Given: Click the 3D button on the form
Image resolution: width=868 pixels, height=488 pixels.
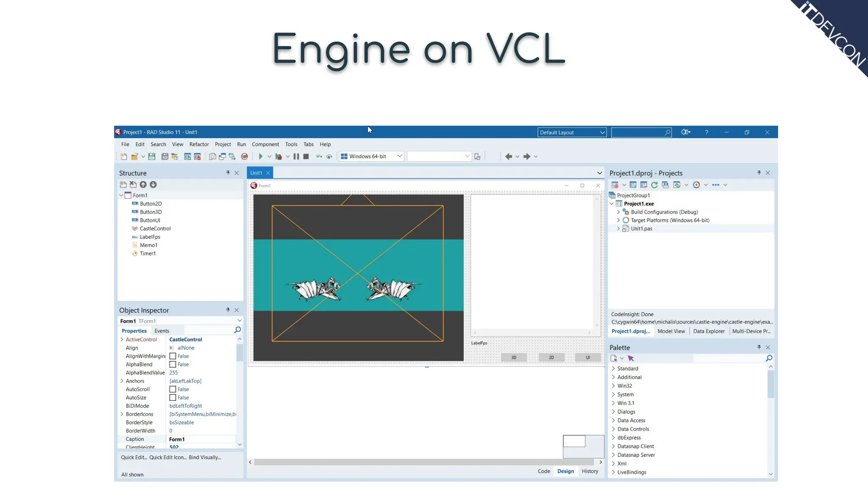Looking at the screenshot, I should (x=514, y=358).
